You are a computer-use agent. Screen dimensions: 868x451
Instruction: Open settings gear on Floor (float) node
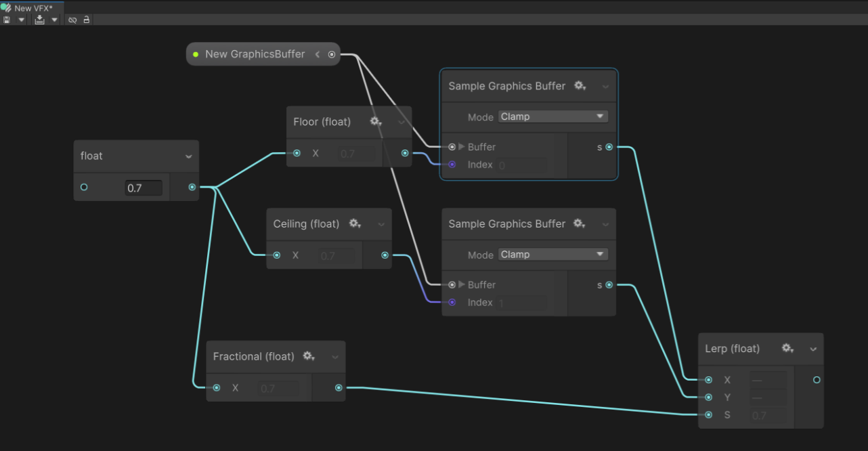pos(376,122)
